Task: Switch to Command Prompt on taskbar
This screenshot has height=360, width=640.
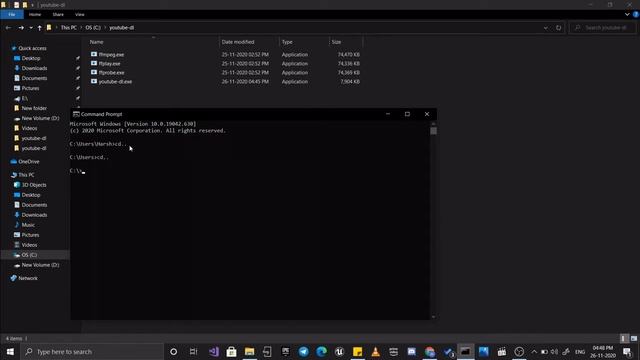Action: (x=465, y=351)
